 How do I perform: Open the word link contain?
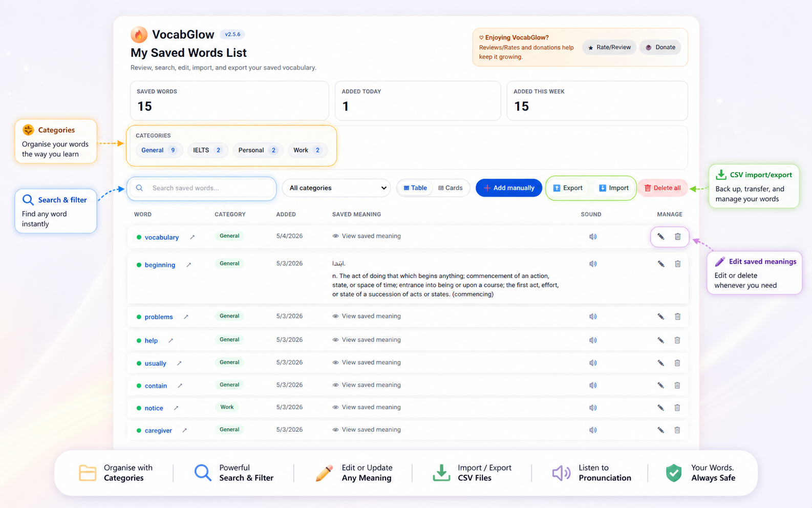pos(156,386)
